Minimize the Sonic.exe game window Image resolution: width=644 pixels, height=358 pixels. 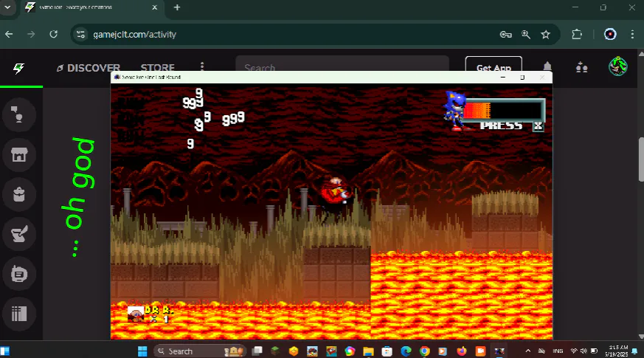[502, 78]
